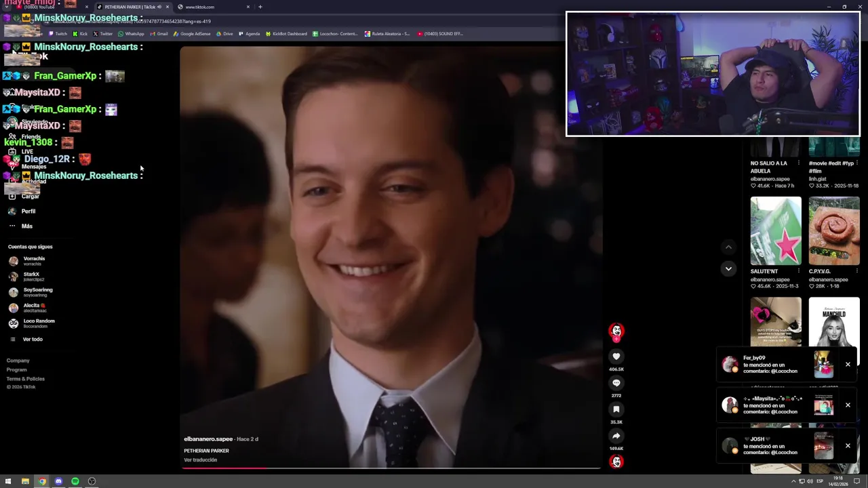Open a new browser tab
Screen dimensions: 868x488
tap(260, 7)
